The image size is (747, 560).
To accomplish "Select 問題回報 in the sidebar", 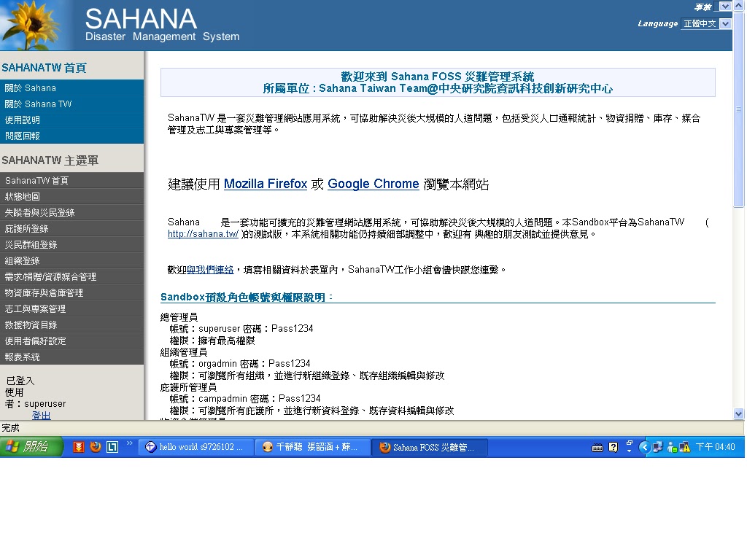I will coord(71,136).
